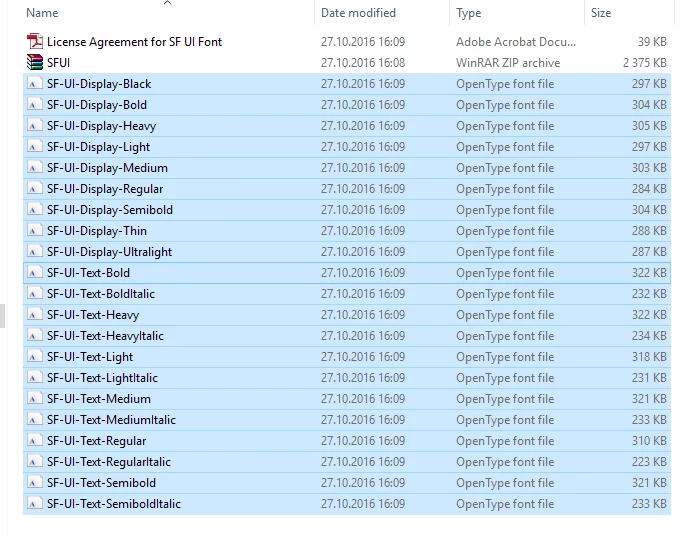This screenshot has width=700, height=534.
Task: Select the SF-UI-Text-Bold file name
Action: pyautogui.click(x=88, y=272)
